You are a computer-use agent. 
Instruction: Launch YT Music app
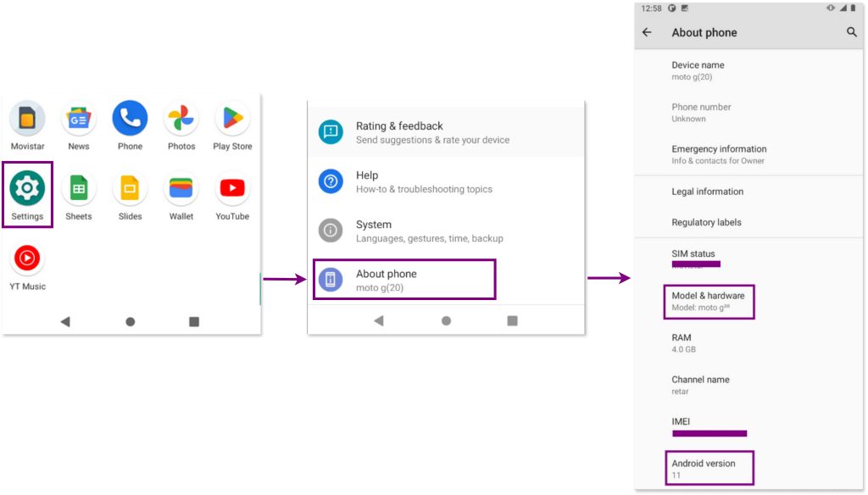click(27, 259)
